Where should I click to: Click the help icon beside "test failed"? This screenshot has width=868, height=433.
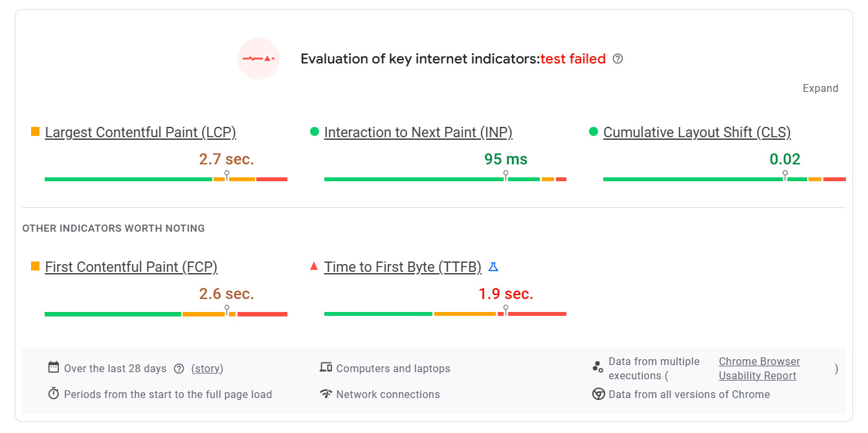tap(618, 58)
